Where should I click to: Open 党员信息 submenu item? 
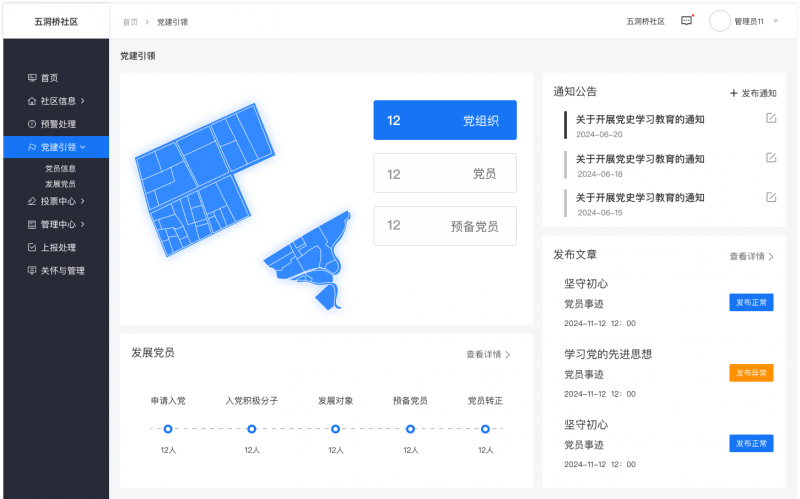point(60,169)
